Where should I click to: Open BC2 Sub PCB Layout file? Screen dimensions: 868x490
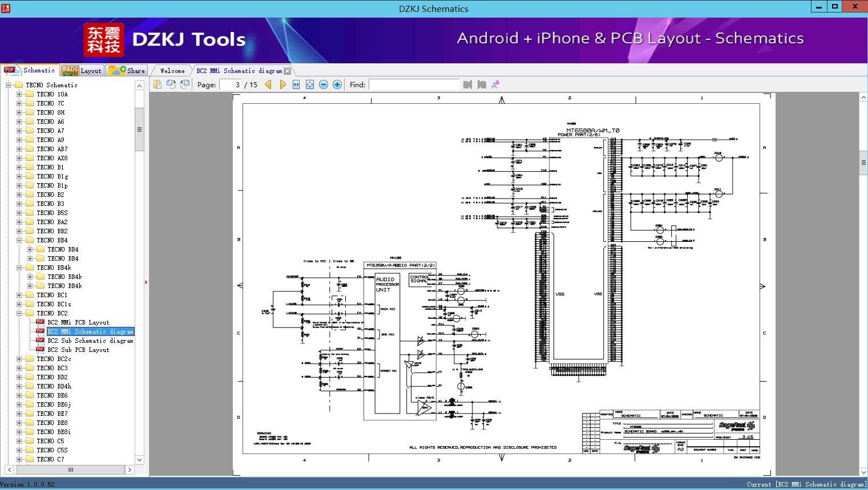pos(78,350)
